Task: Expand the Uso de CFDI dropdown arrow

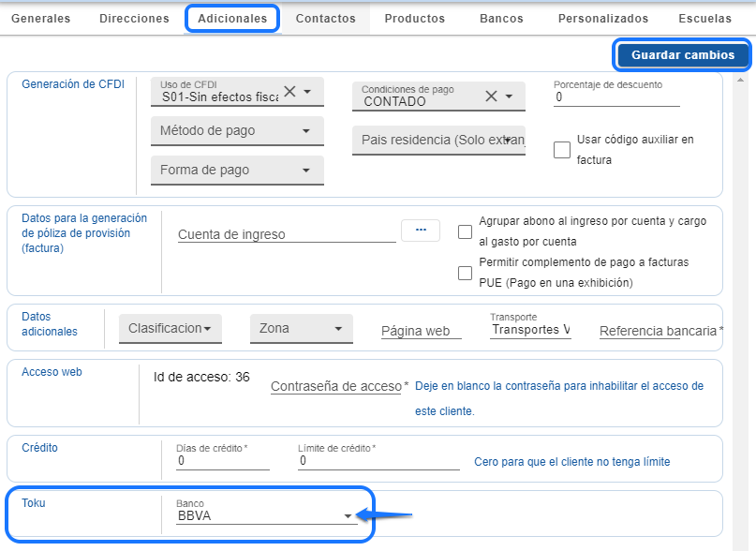Action: [307, 93]
